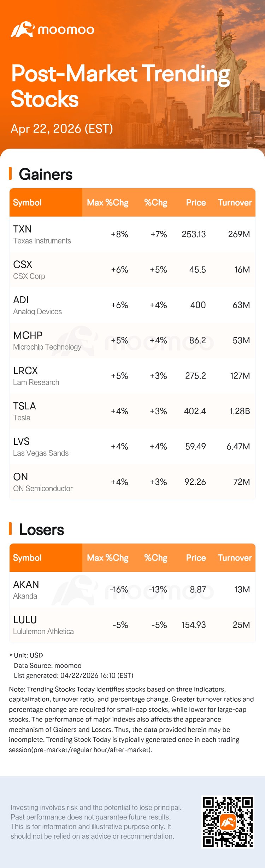Click the Post-Market Trending Stocks title
265x868 pixels.
[x=120, y=86]
